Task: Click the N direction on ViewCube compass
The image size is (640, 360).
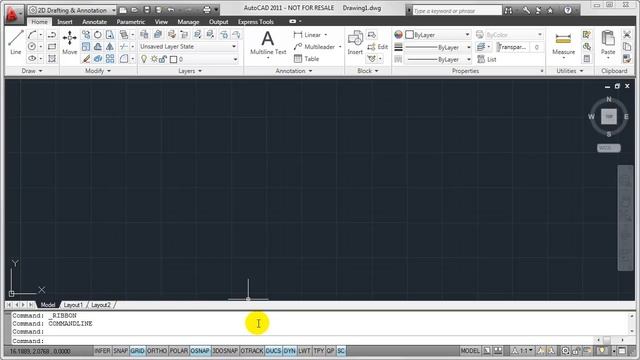Action: [x=609, y=99]
